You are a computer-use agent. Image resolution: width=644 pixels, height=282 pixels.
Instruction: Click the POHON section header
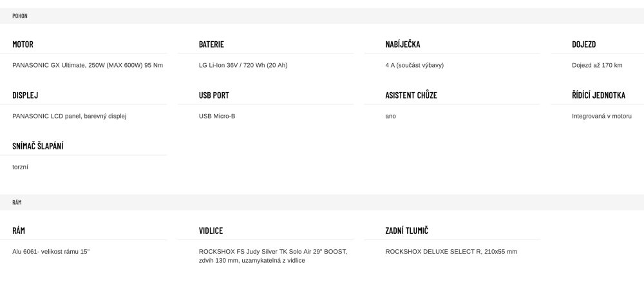click(20, 15)
